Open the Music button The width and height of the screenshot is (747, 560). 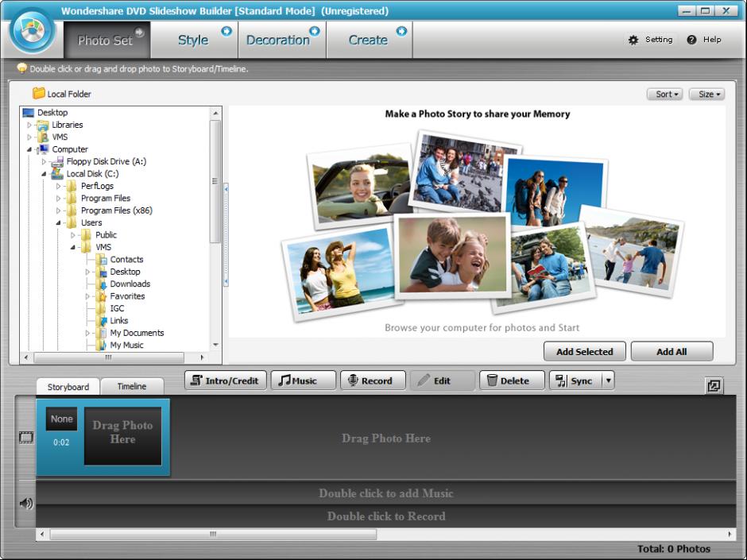coord(303,380)
